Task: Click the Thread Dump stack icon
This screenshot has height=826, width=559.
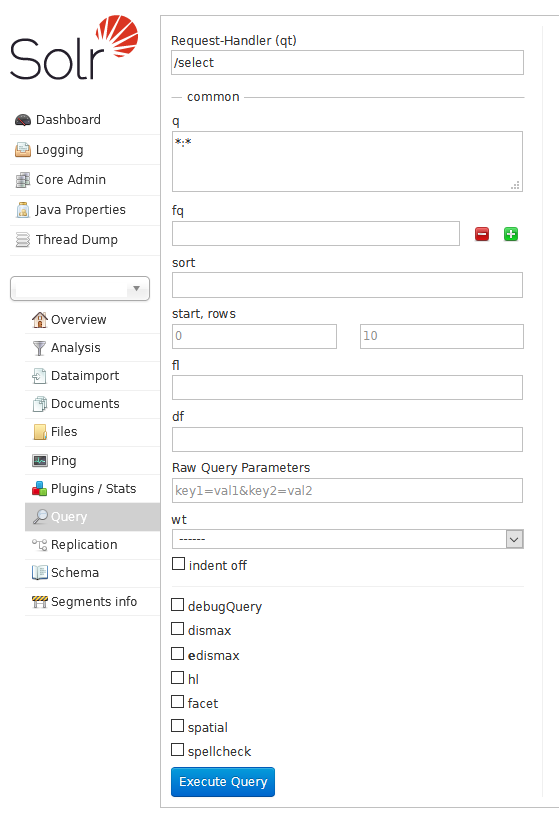Action: point(23,240)
